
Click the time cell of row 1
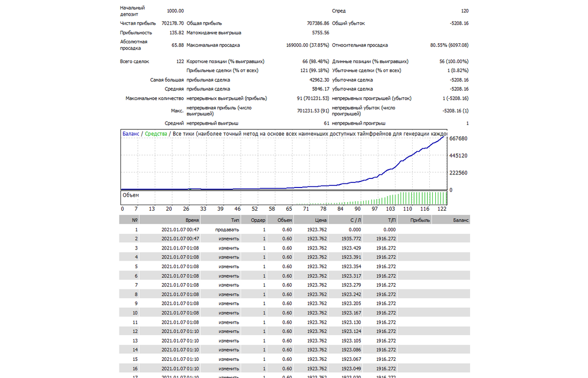pos(180,229)
